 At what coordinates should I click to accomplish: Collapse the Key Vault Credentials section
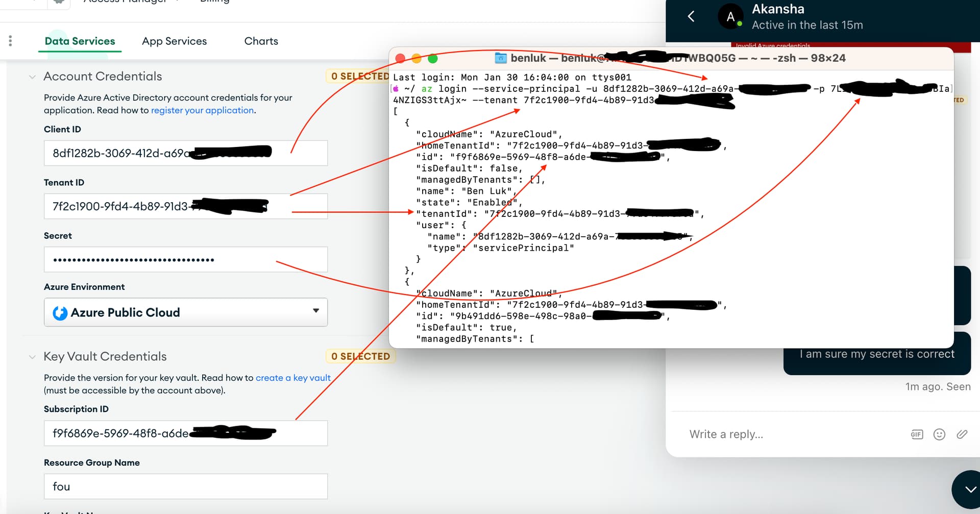click(32, 357)
